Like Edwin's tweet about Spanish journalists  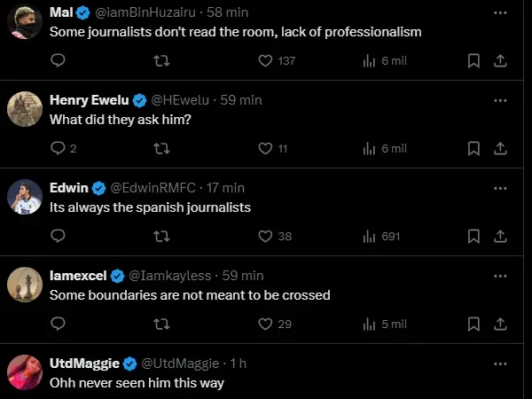point(264,236)
